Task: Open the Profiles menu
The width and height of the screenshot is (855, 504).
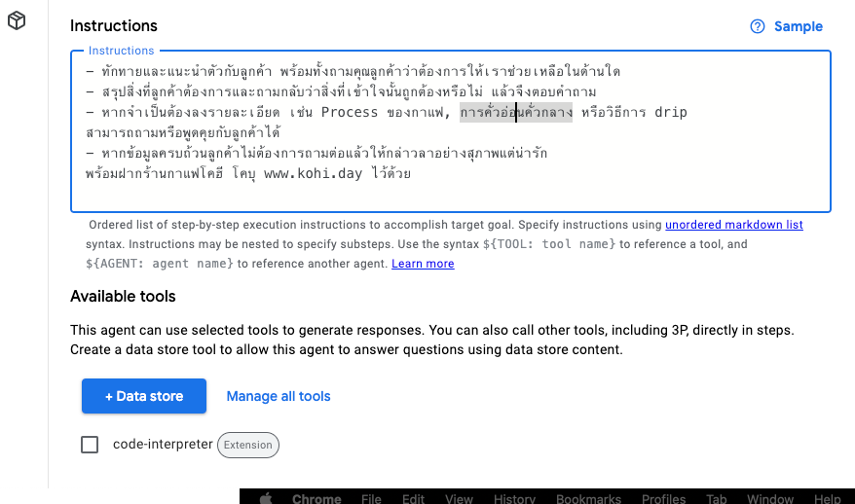Action: (x=663, y=498)
